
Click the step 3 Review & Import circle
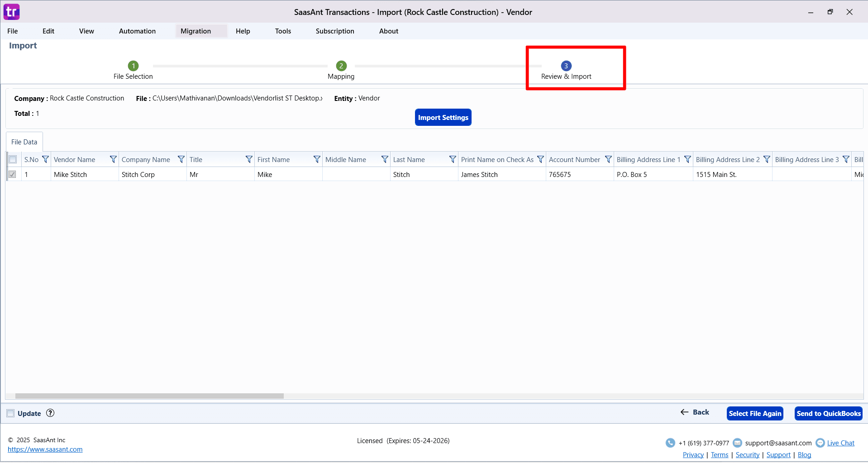[x=566, y=66]
